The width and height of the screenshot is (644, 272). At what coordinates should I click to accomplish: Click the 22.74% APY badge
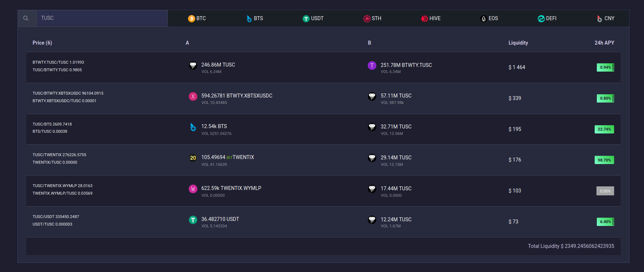tap(604, 129)
